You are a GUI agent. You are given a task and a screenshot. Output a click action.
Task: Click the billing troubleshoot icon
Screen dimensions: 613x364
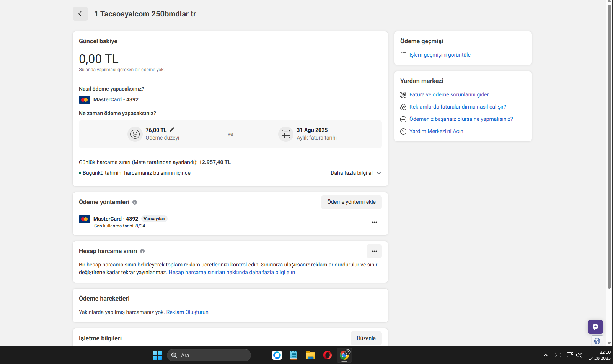(x=403, y=95)
